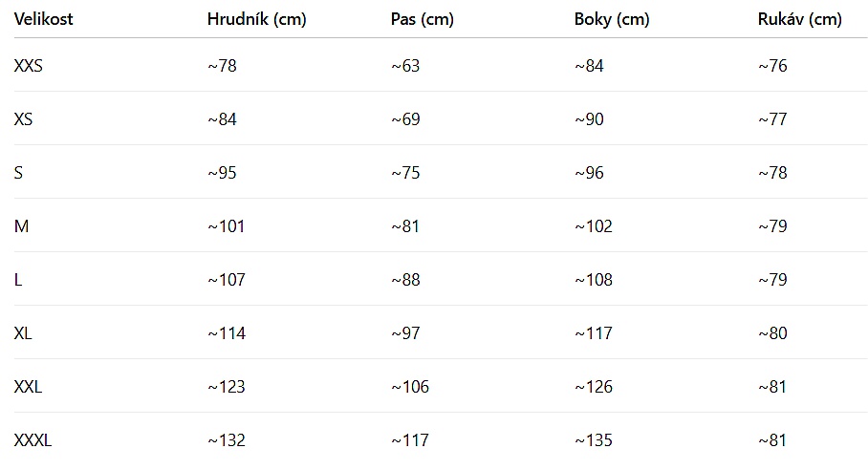Image resolution: width=868 pixels, height=470 pixels.
Task: Select the XXXL size row label
Action: pos(33,440)
